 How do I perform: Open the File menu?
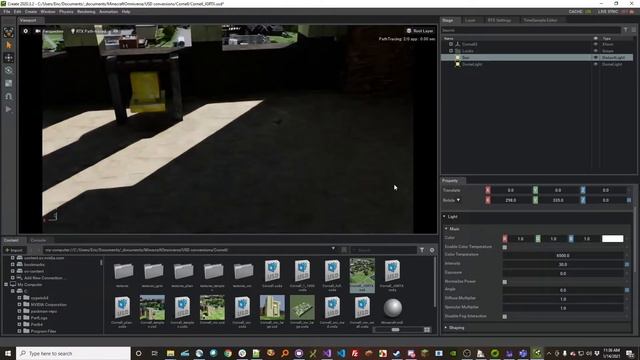pyautogui.click(x=7, y=12)
